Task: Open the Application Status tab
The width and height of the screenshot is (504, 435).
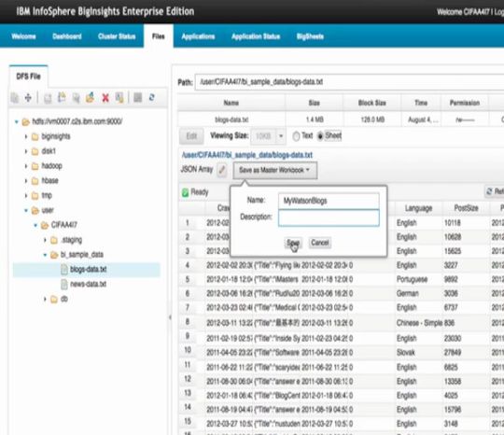Action: 256,36
